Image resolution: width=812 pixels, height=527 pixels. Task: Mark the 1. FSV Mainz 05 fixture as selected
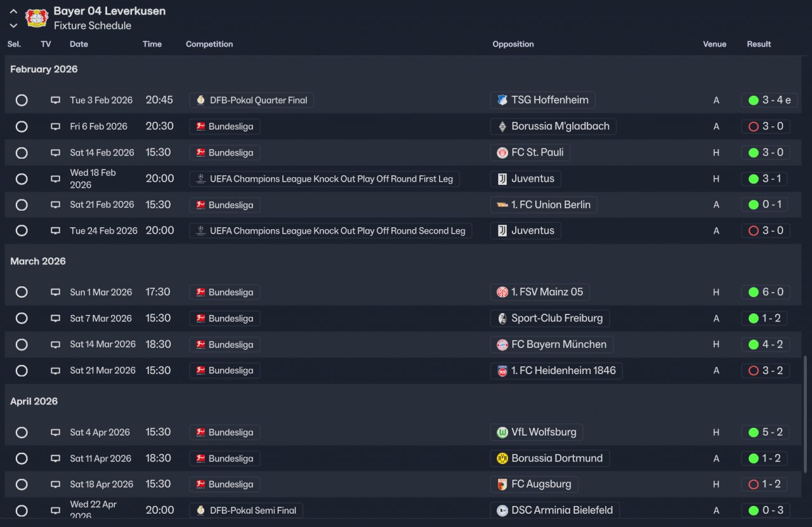22,293
